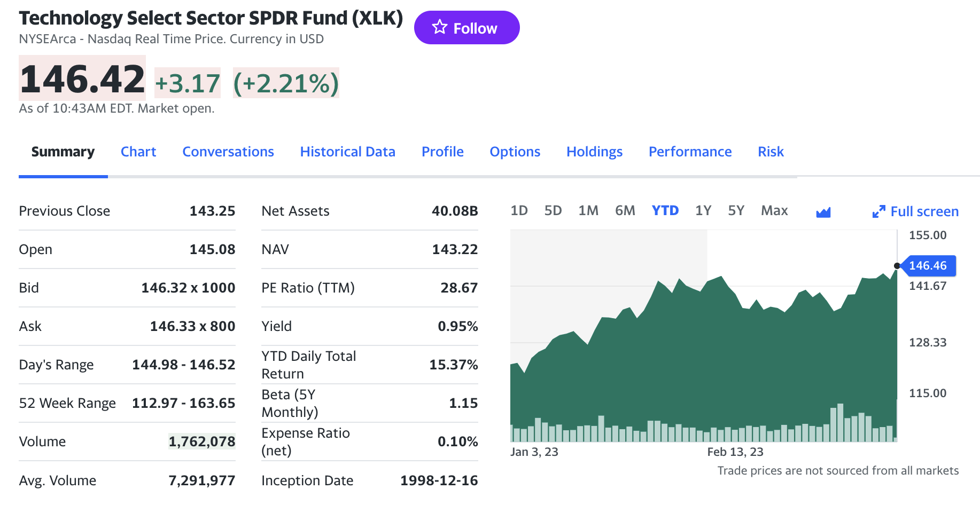Switch chart range to 1M
The height and width of the screenshot is (505, 980).
point(588,211)
